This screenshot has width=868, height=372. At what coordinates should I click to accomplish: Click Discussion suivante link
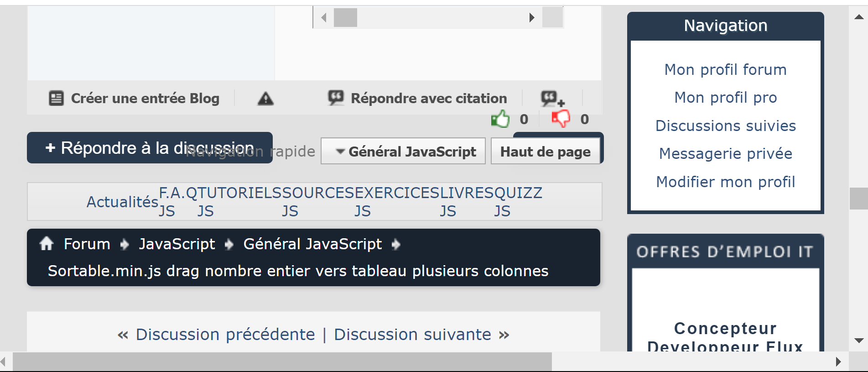coord(412,335)
